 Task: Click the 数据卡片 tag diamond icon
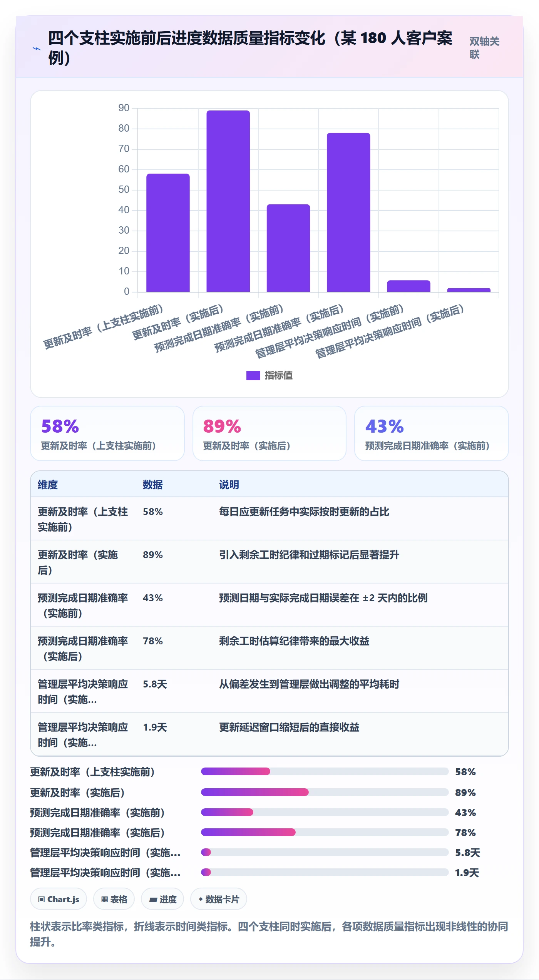point(201,899)
